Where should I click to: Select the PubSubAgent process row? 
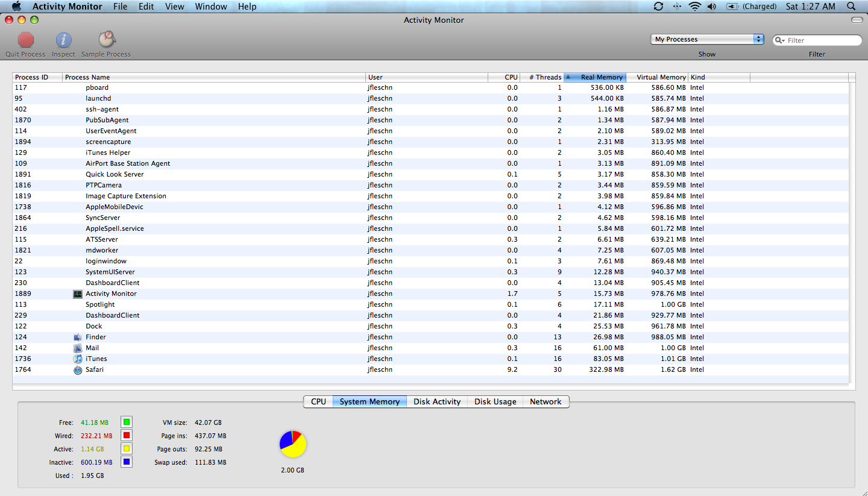click(x=430, y=121)
